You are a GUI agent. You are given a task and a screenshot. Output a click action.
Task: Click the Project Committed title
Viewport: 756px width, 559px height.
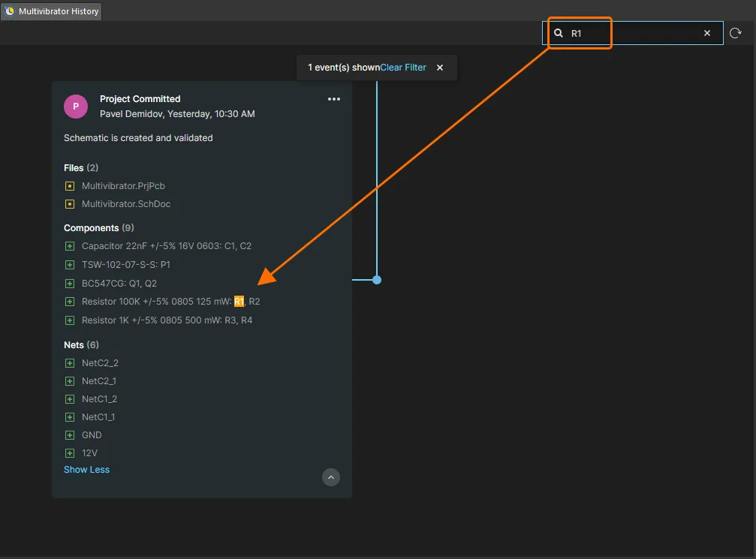pos(140,99)
